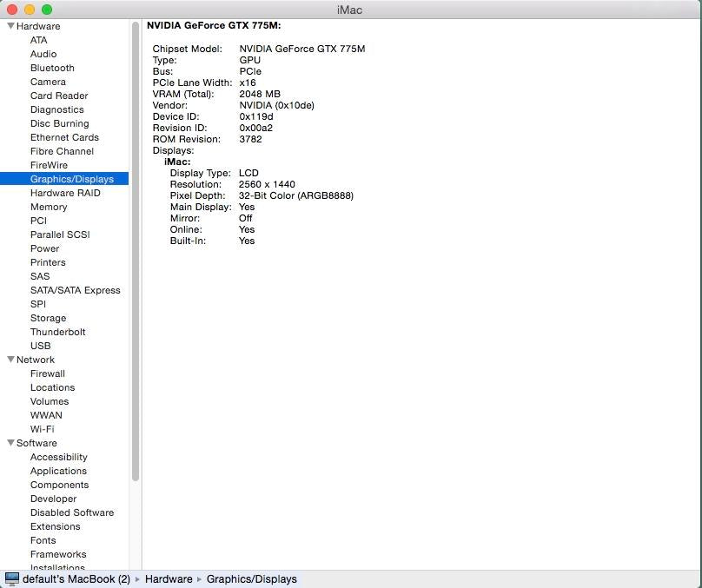Viewport: 702px width, 588px height.
Task: Select Bluetooth in the sidebar
Action: coord(52,68)
